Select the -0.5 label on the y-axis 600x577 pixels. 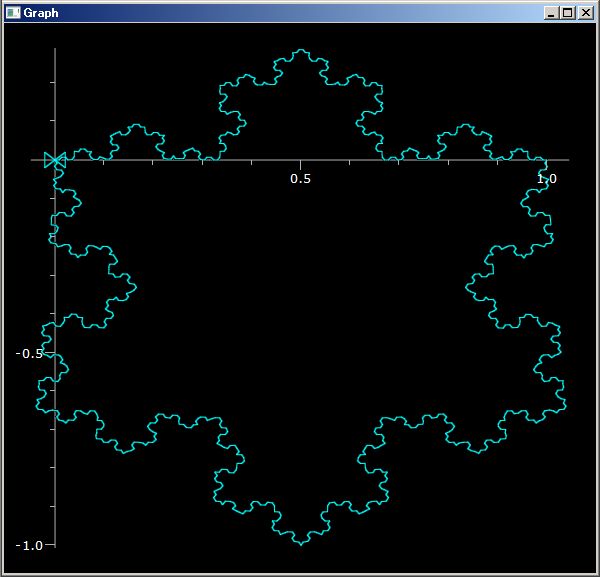(29, 354)
